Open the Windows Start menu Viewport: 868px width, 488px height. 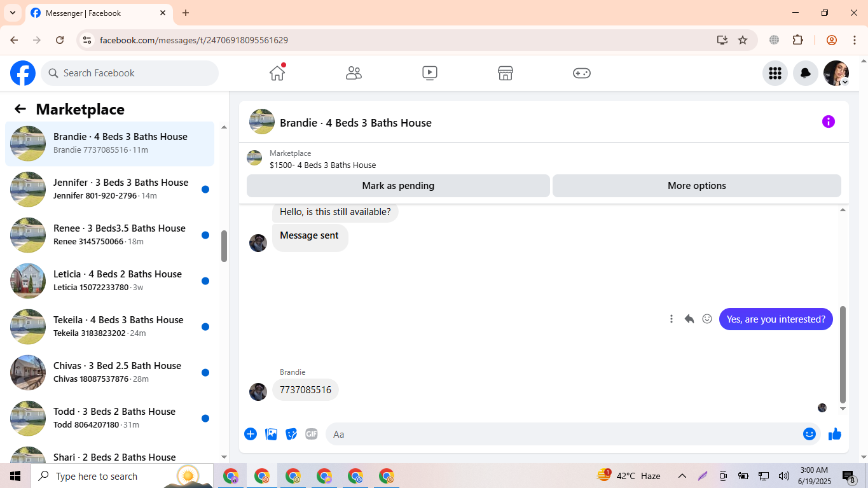click(15, 476)
